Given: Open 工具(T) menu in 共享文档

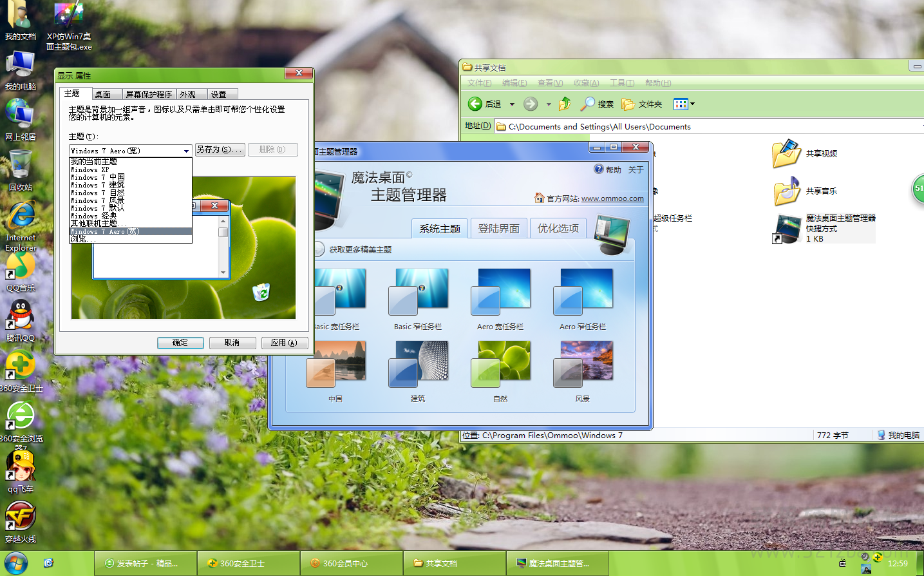Looking at the screenshot, I should [622, 83].
